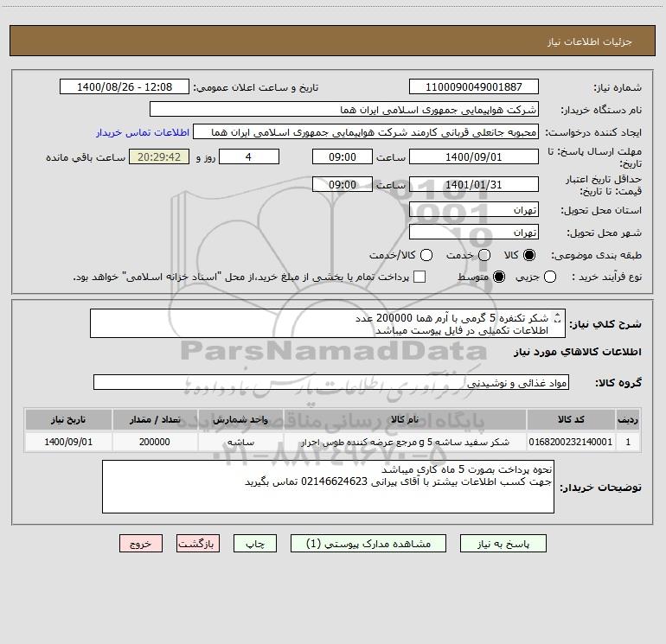Open the اطلاعات تماس خریدار link
Screen dimensions: 666x644
tap(143, 132)
